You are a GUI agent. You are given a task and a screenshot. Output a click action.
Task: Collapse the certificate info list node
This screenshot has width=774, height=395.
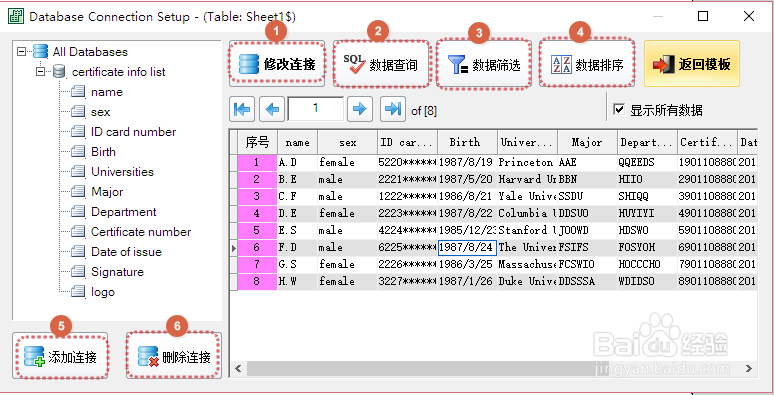pos(40,72)
